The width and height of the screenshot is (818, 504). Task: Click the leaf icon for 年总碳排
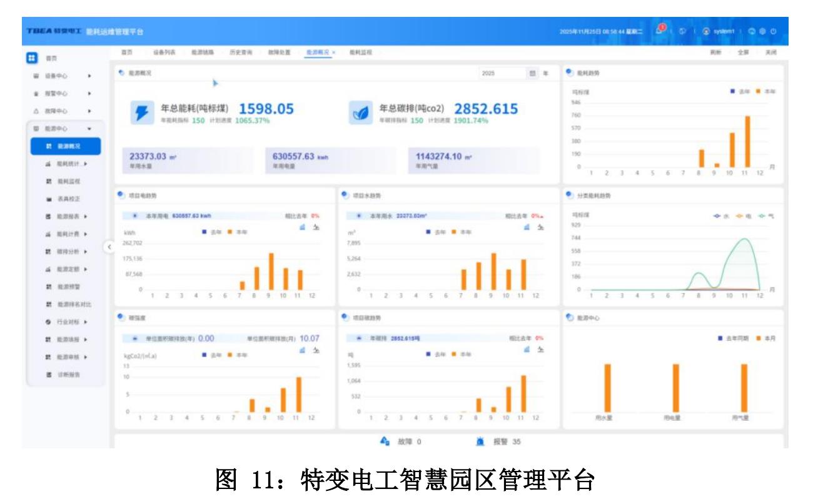click(360, 113)
